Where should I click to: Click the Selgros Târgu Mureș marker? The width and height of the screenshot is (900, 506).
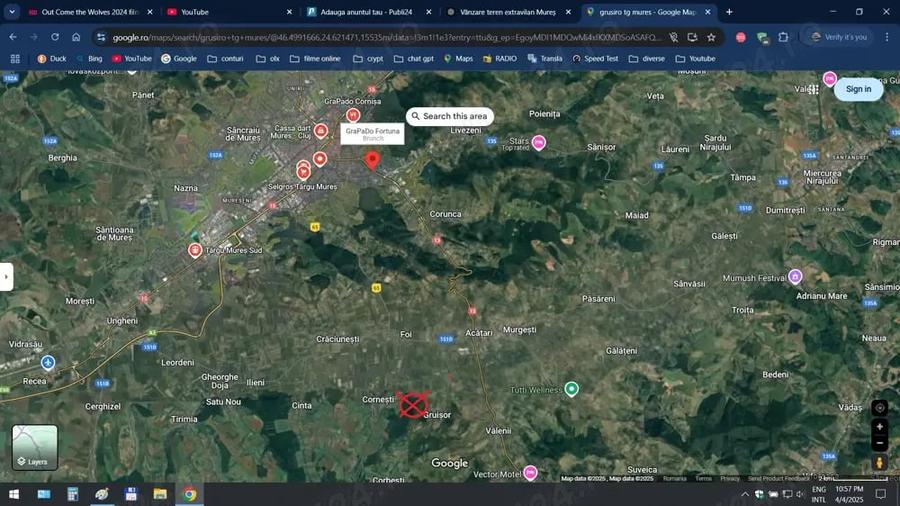(303, 173)
